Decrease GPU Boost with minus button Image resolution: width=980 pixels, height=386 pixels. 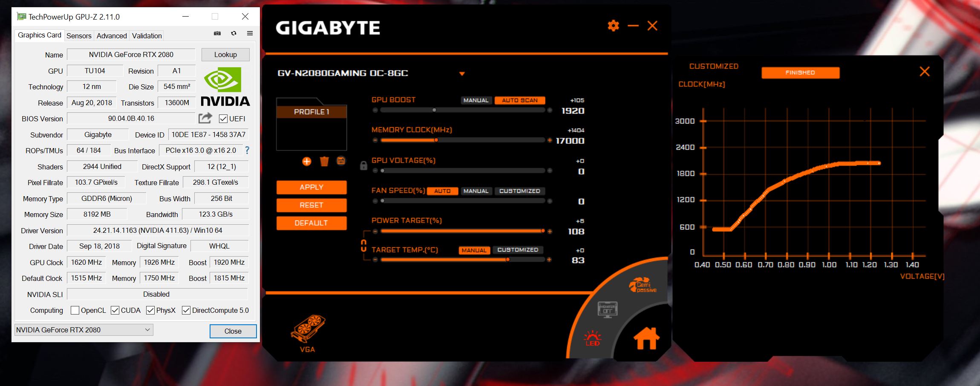pyautogui.click(x=375, y=110)
